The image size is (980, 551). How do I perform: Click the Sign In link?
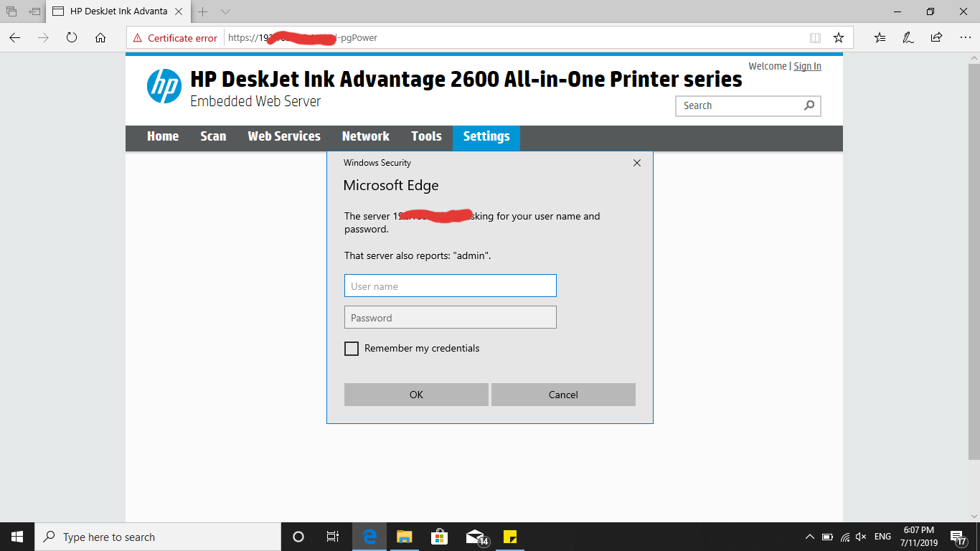tap(807, 65)
